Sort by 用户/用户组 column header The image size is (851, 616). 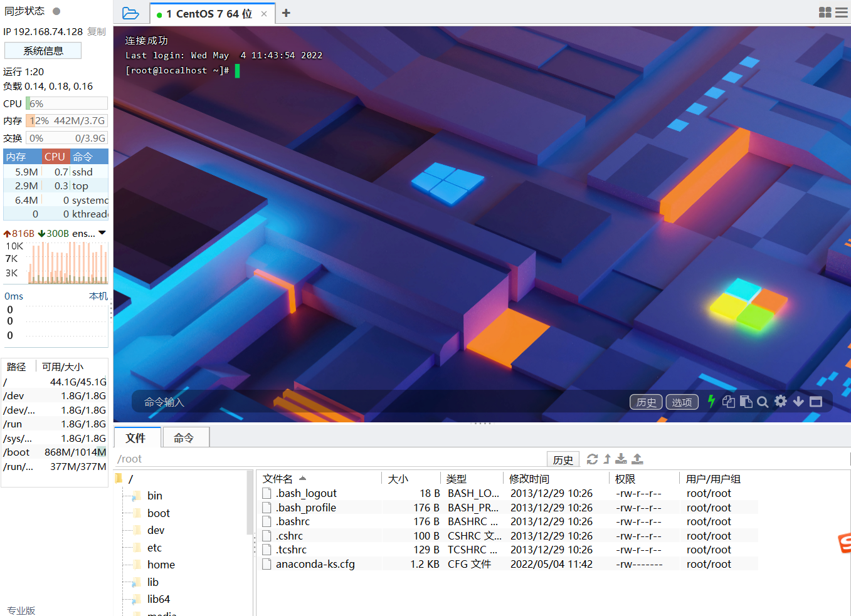click(713, 479)
